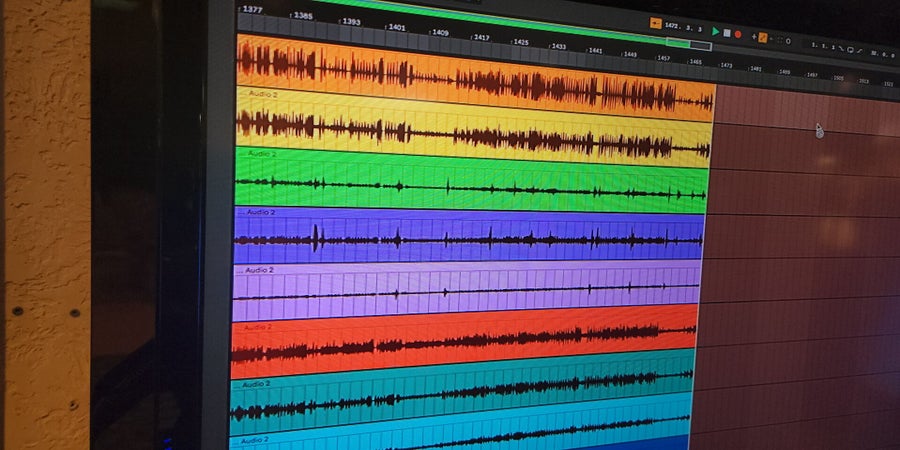Select the lavender clip's Audio 2 title
900x450 pixels.
[x=259, y=270]
